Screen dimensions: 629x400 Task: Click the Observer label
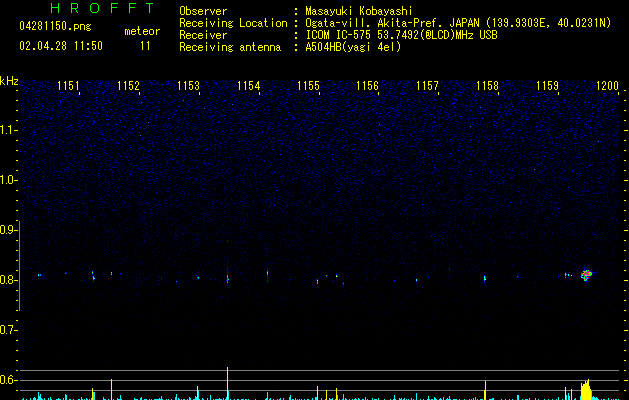[x=203, y=11]
